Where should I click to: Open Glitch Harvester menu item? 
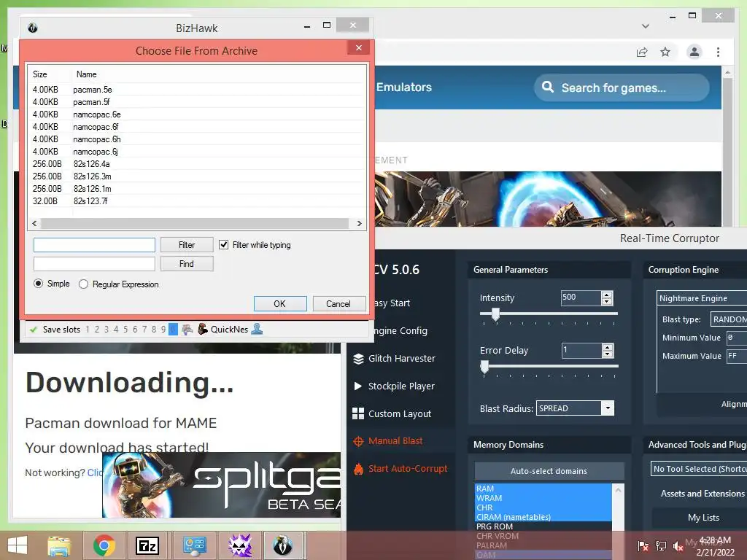click(402, 358)
